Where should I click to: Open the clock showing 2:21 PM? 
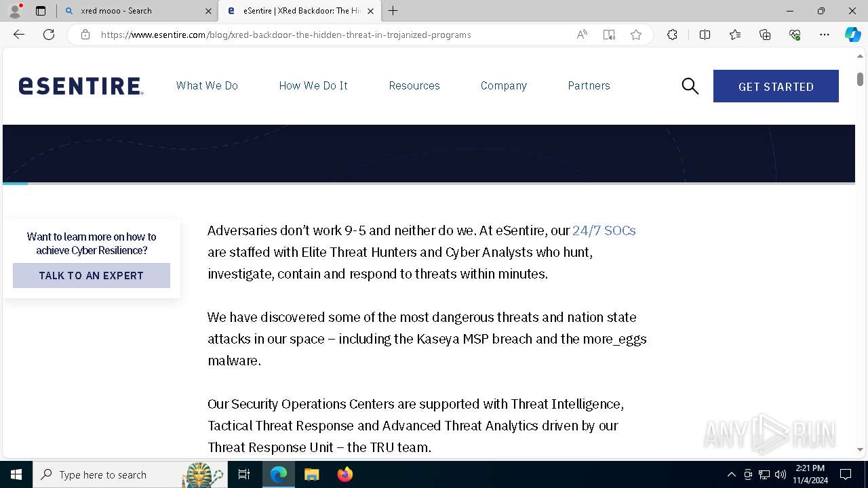point(810,474)
